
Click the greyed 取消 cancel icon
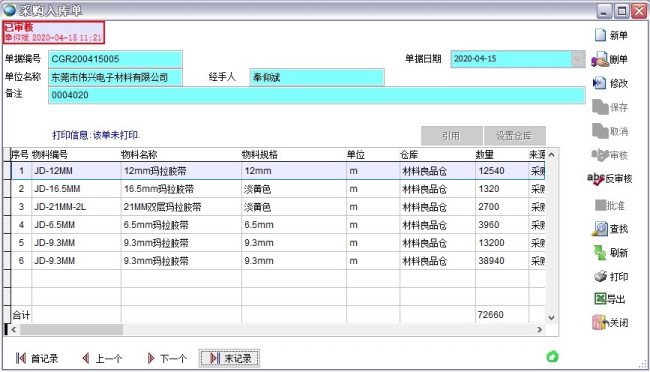(x=600, y=131)
